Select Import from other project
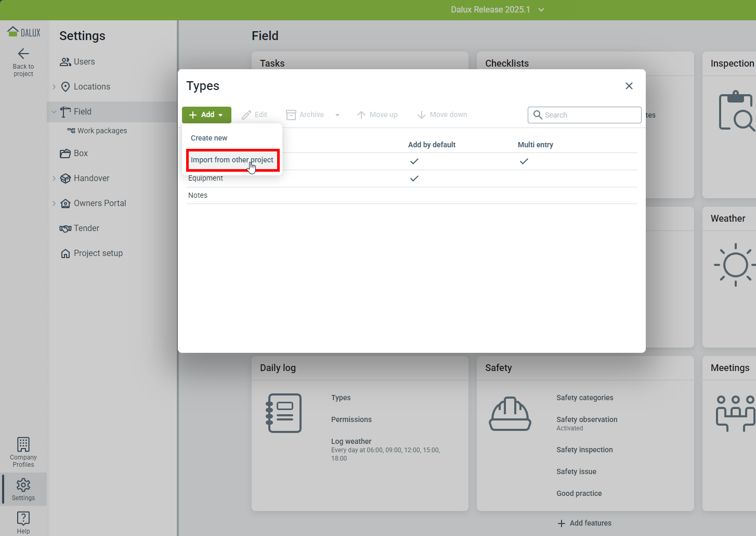This screenshot has width=756, height=536. click(x=232, y=160)
